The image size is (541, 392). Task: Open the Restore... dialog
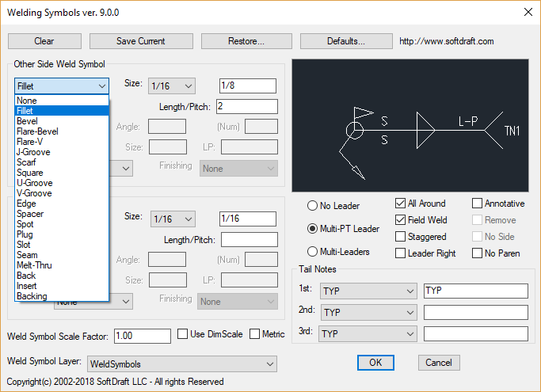pos(246,41)
